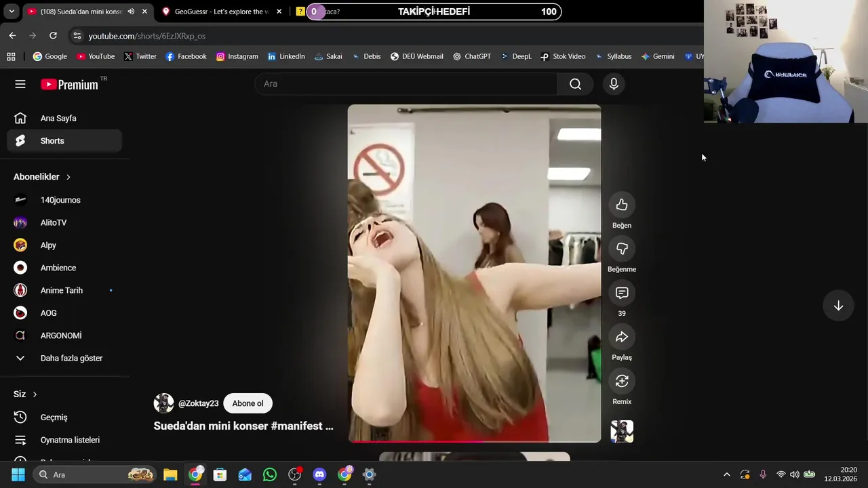This screenshot has height=488, width=868.
Task: Mute the YouTube tab audio icon
Action: tap(131, 12)
